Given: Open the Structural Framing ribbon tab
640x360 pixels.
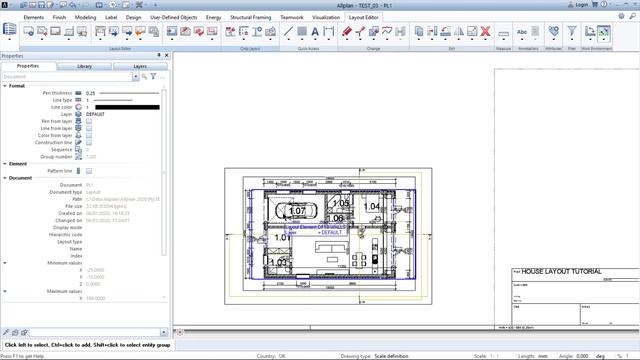Looking at the screenshot, I should point(251,18).
